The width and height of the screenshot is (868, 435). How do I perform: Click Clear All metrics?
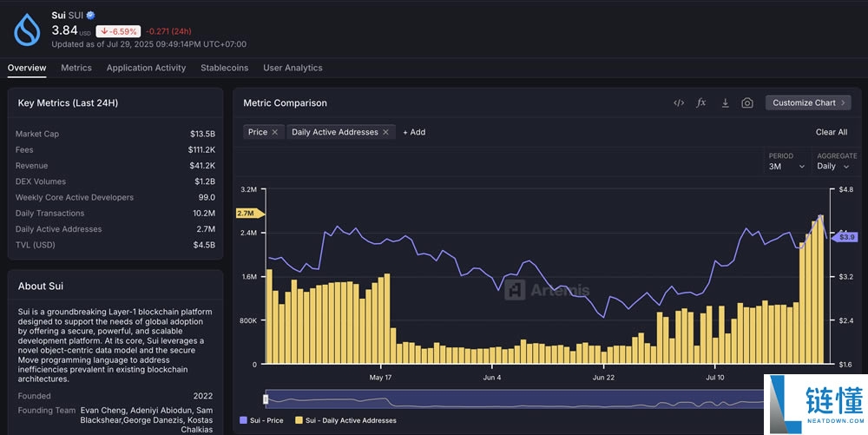click(x=831, y=132)
